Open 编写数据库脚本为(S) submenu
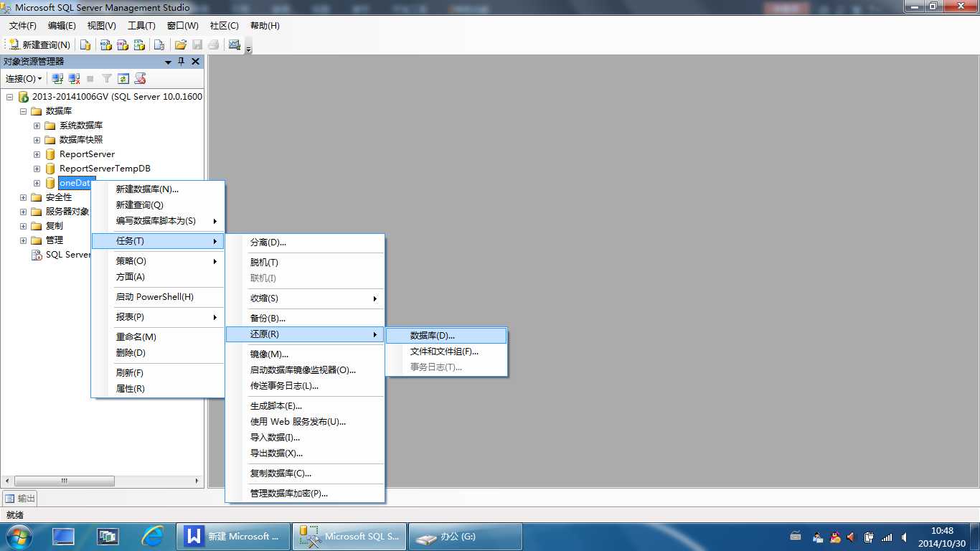Viewport: 980px width, 551px height. pyautogui.click(x=158, y=221)
